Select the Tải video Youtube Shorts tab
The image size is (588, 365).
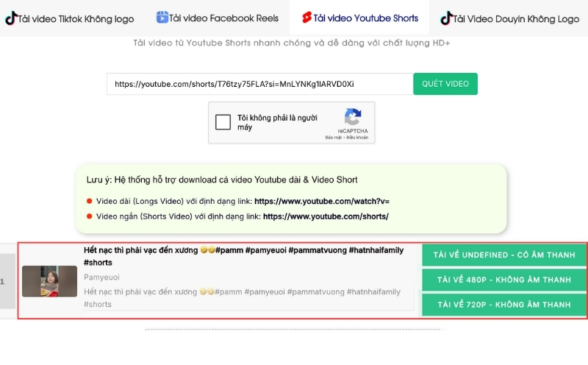[x=359, y=18]
